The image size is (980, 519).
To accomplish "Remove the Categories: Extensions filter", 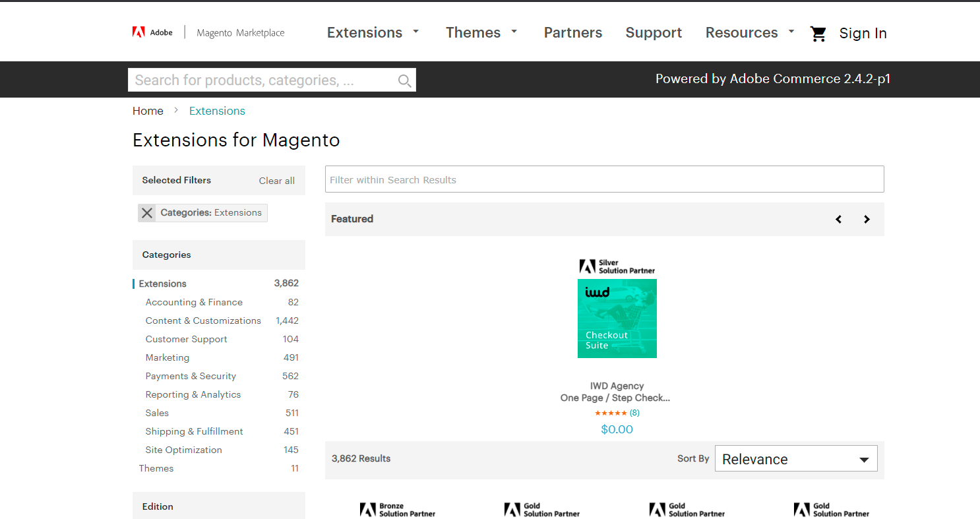I will (147, 213).
